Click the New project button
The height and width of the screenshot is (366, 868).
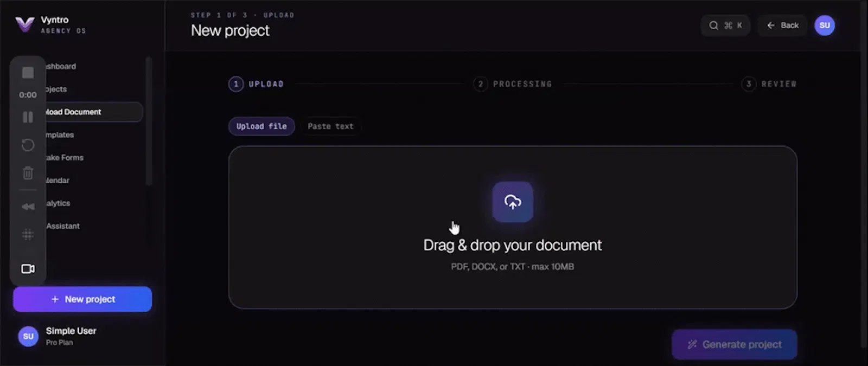click(x=82, y=299)
